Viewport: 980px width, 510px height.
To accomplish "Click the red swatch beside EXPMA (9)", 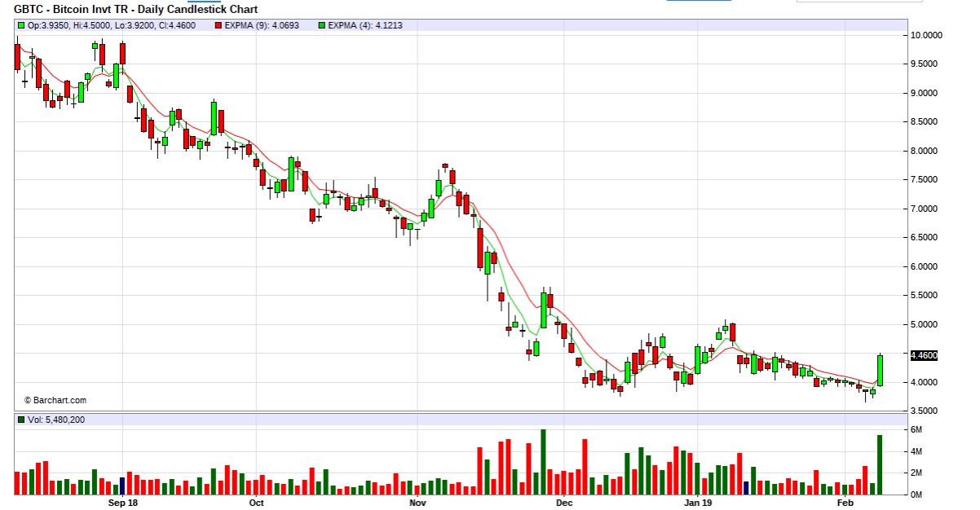I will [x=218, y=26].
